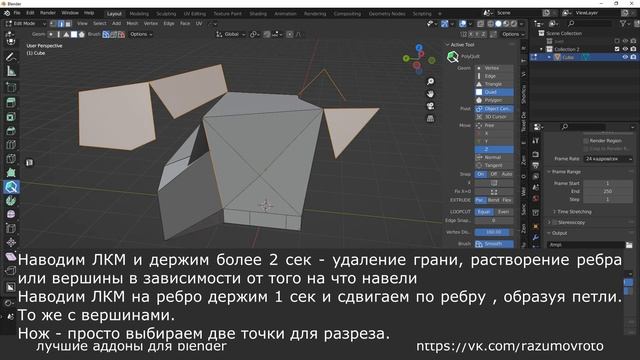Select the Annotate tool in the left toolbar
Viewport: 640px width, 360px height.
click(x=11, y=57)
